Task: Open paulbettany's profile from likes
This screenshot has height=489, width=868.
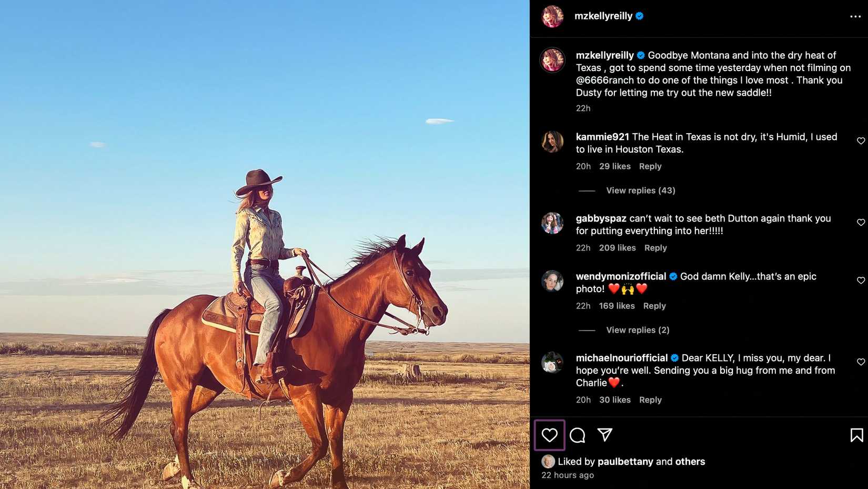Action: 625,462
